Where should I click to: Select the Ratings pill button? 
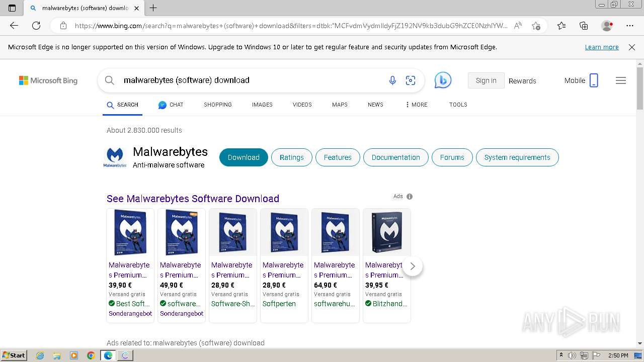click(x=292, y=157)
